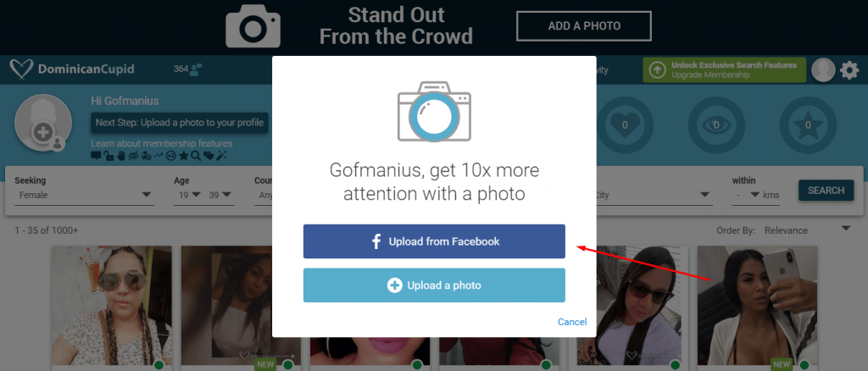Viewport: 868px width, 371px height.
Task: Click the DominicanCupid heart logo
Action: coord(21,69)
